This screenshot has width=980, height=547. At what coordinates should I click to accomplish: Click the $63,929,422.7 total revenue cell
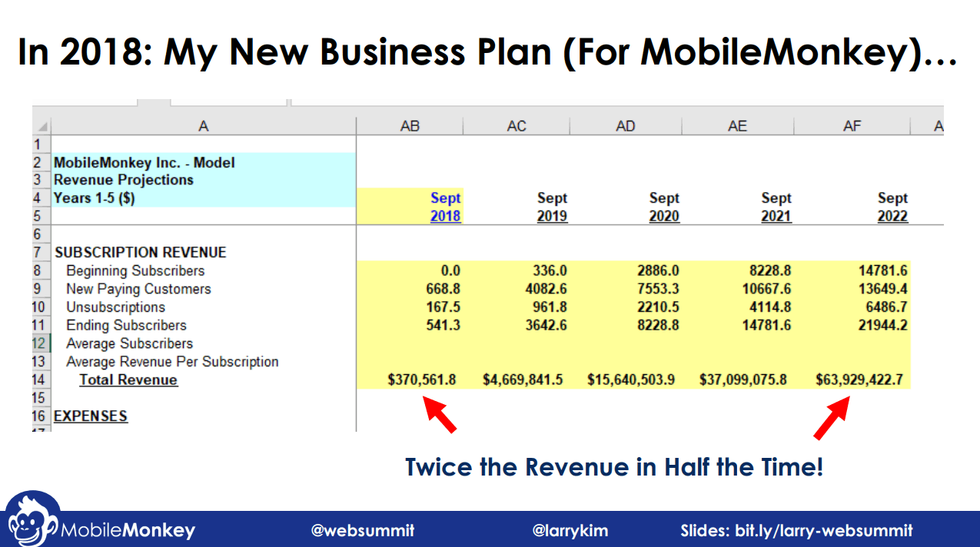click(x=852, y=380)
